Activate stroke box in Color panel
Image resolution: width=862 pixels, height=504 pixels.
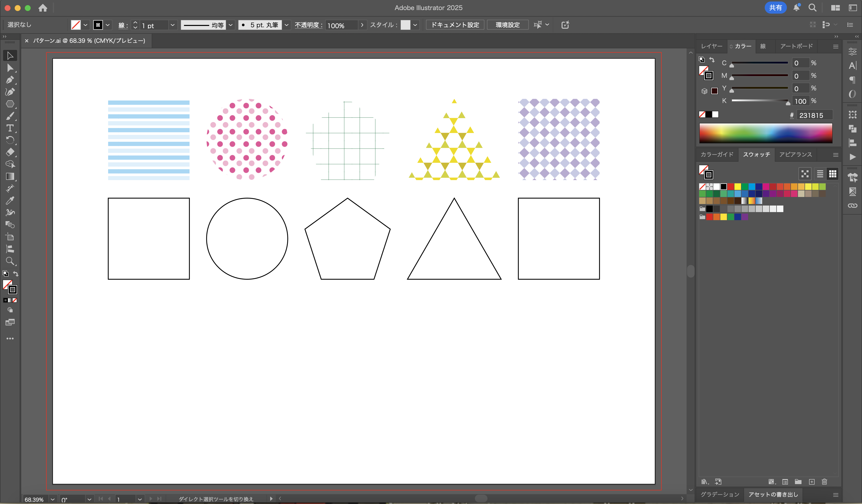coord(709,76)
